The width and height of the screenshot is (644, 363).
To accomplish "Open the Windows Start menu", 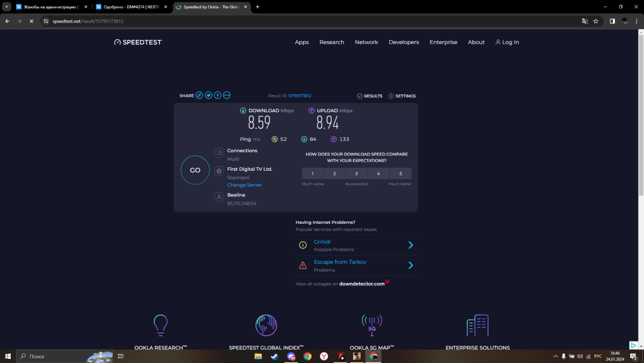I will tap(8, 356).
